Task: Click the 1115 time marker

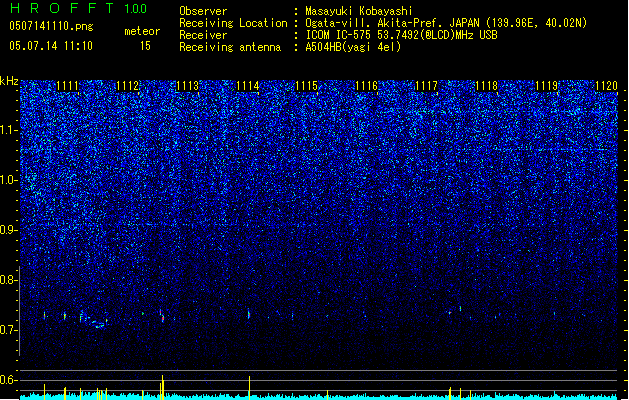Action: point(306,86)
